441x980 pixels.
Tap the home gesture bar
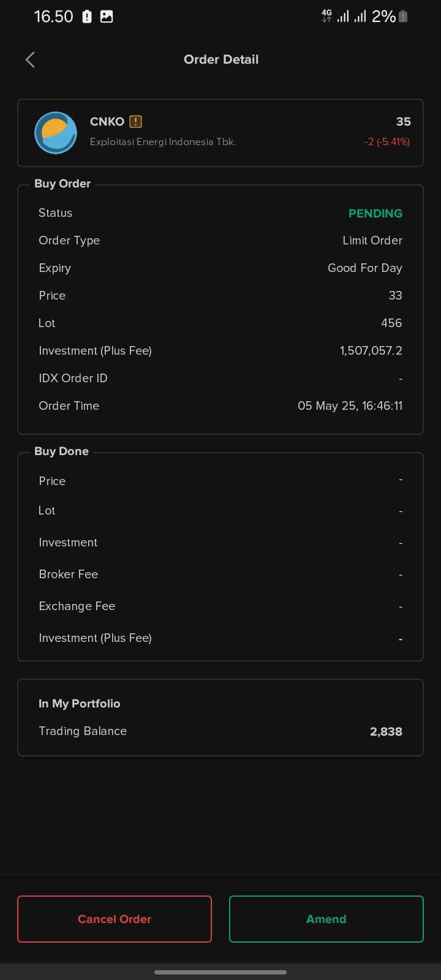221,971
